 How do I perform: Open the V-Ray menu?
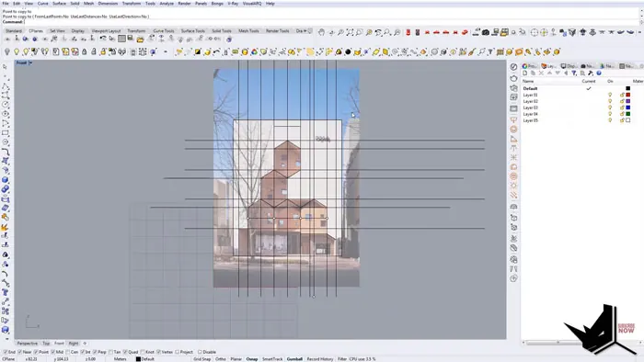233,4
